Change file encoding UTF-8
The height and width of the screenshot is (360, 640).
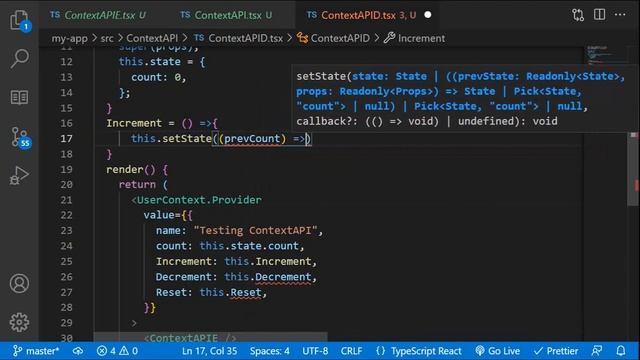tap(315, 351)
